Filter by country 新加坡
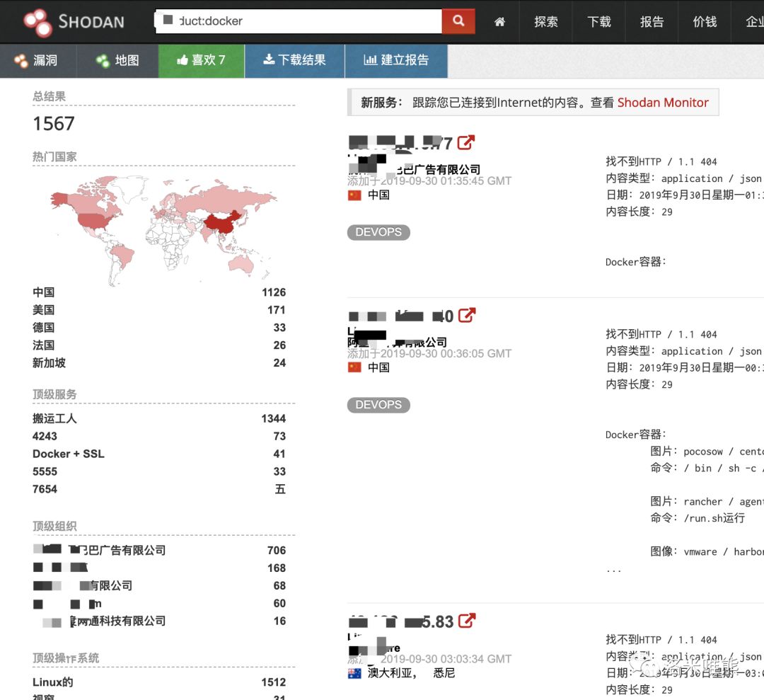The width and height of the screenshot is (764, 700). tap(50, 362)
